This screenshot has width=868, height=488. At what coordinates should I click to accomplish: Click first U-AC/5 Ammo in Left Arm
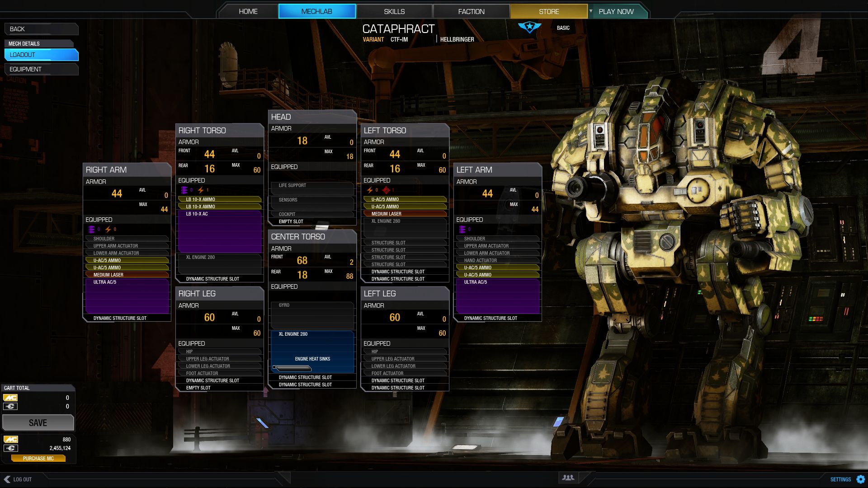coord(498,267)
